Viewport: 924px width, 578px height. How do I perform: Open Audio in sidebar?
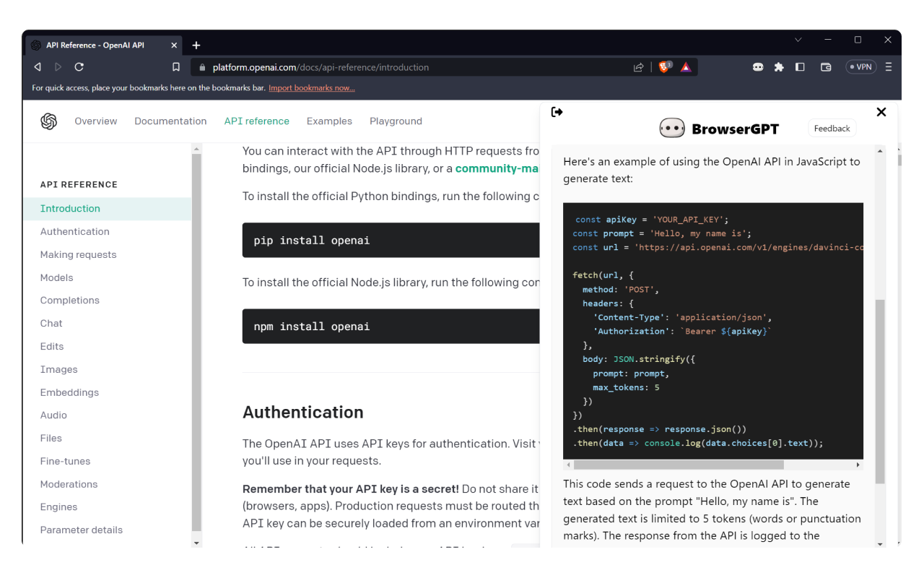click(x=53, y=415)
